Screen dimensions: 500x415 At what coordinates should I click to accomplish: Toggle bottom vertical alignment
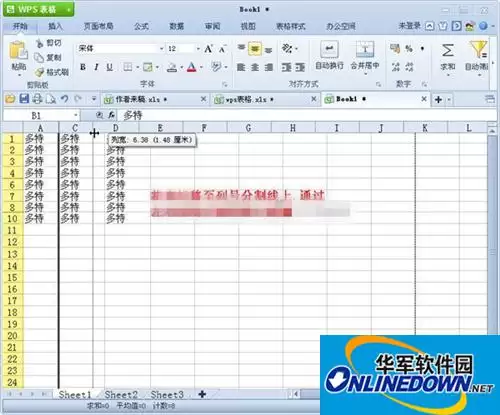coord(268,50)
